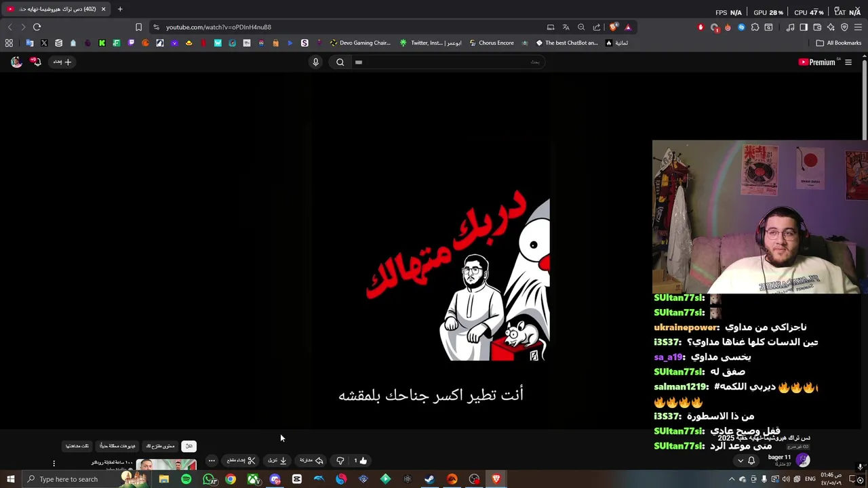
Task: Open the bager 11 channel avatar
Action: tap(803, 460)
